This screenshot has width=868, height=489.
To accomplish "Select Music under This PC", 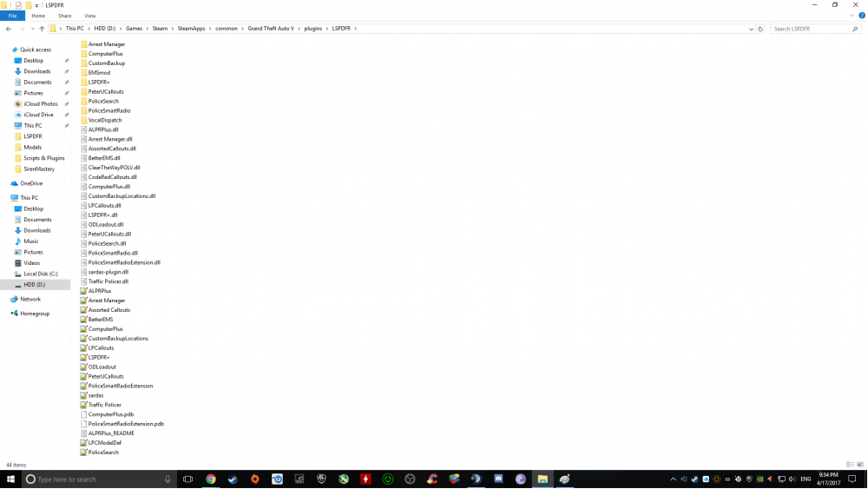I will click(31, 241).
